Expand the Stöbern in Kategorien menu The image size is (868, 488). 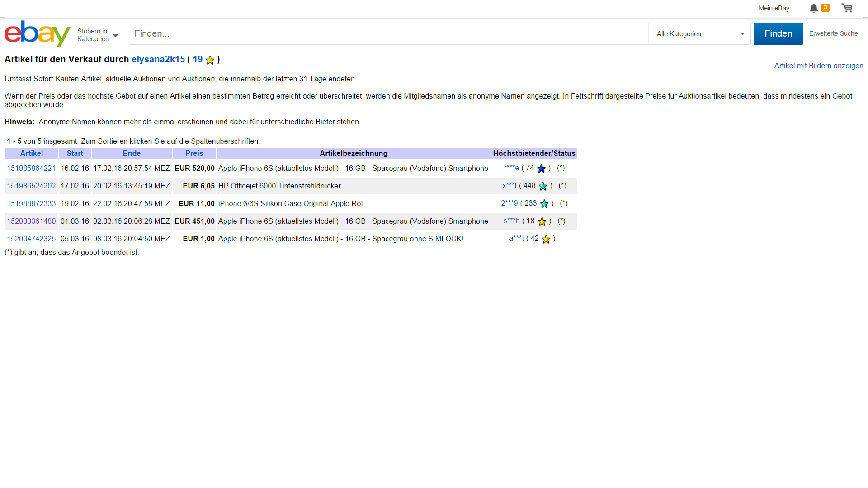click(98, 35)
